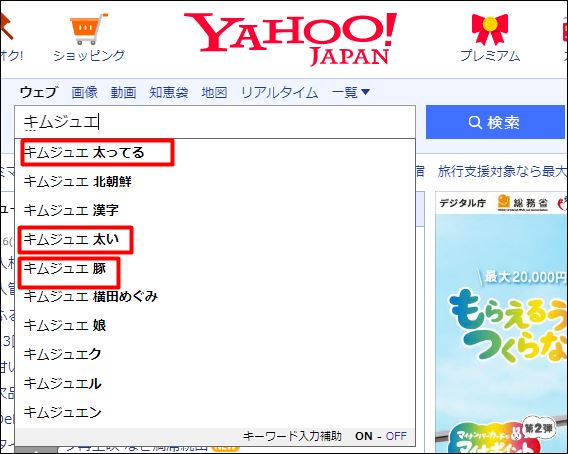Select suggestion キムジュエ 太ってる
568x454 pixels.
(215, 153)
